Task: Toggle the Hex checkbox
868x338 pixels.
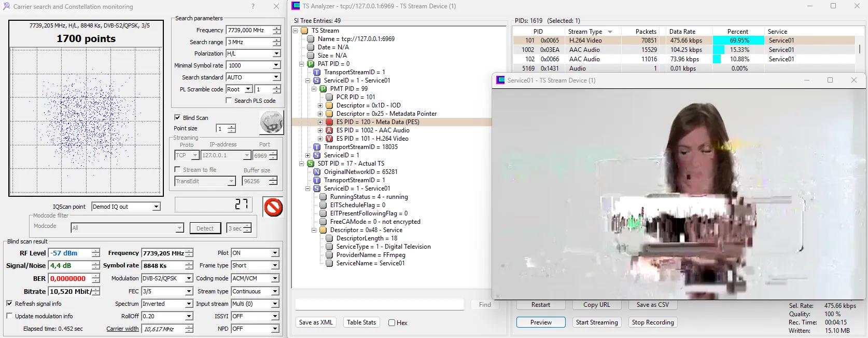Action: pyautogui.click(x=392, y=322)
